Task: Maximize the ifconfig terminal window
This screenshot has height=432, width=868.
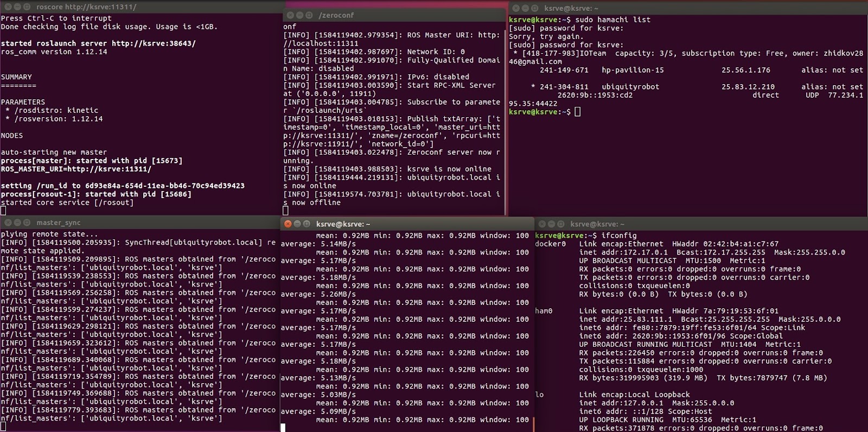Action: click(x=560, y=224)
